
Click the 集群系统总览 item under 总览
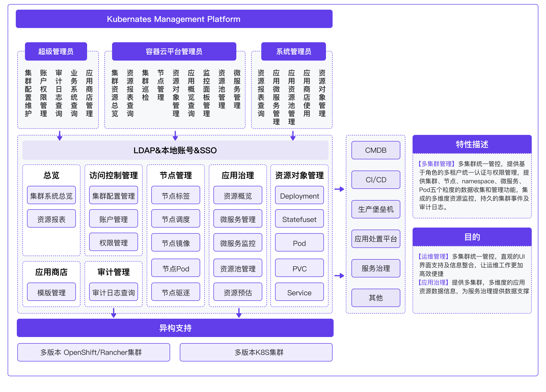[51, 195]
